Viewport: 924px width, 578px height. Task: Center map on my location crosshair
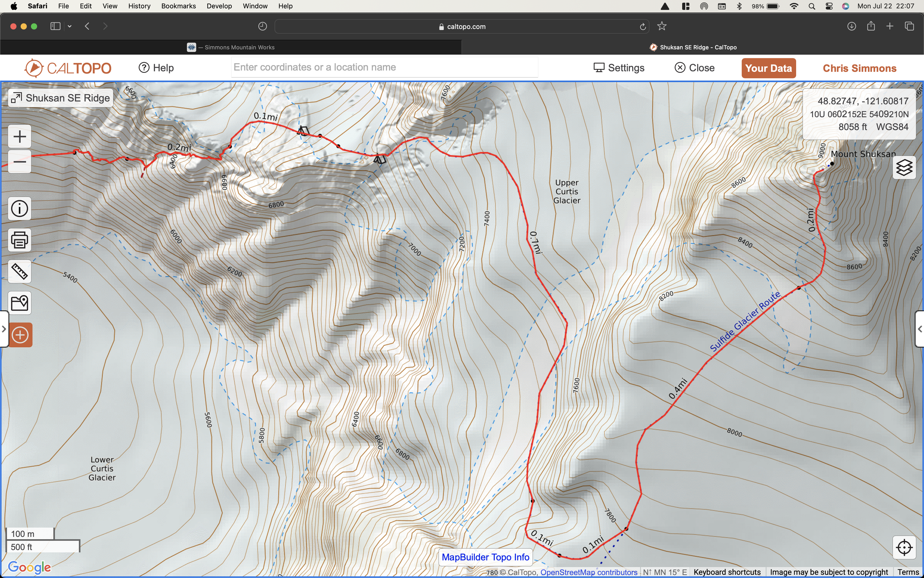(x=904, y=547)
